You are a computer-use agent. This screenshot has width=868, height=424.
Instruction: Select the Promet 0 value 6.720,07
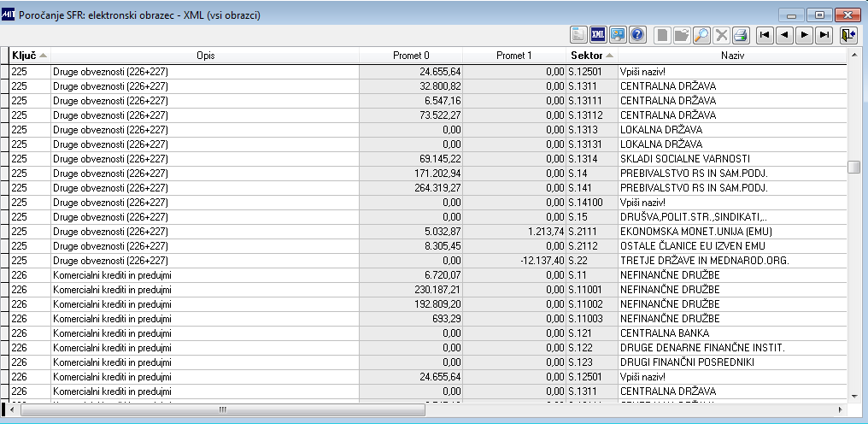pos(411,275)
